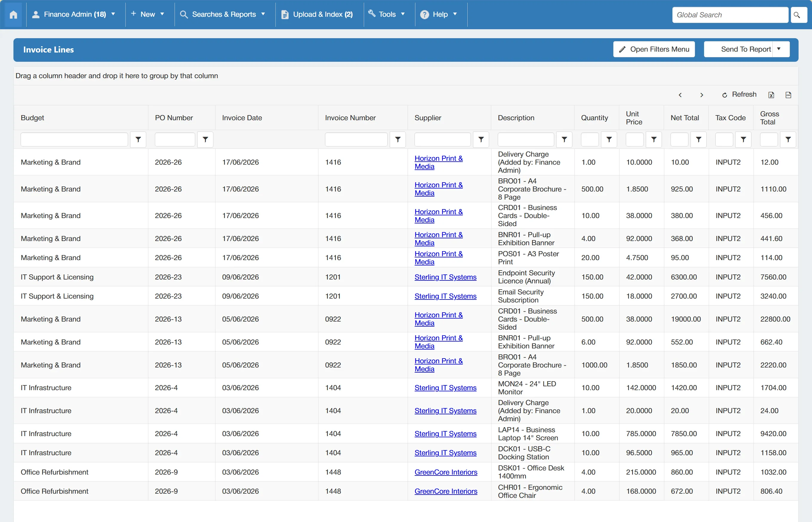Screen dimensions: 812x522
Task: Sort by the Supplier column header
Action: 428,118
